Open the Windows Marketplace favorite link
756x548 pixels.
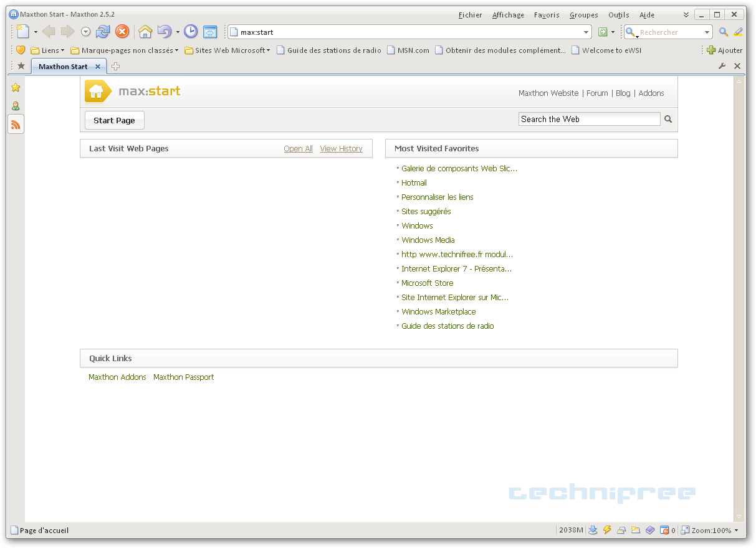[x=438, y=312]
